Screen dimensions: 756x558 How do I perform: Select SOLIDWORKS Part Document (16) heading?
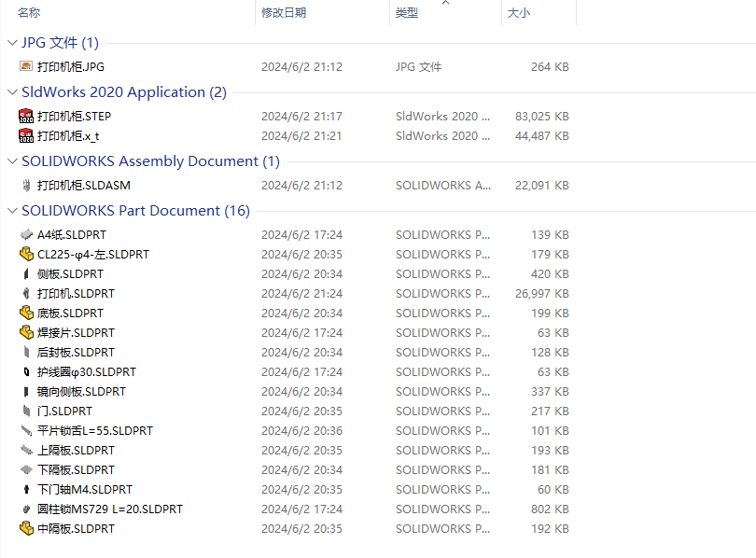135,211
